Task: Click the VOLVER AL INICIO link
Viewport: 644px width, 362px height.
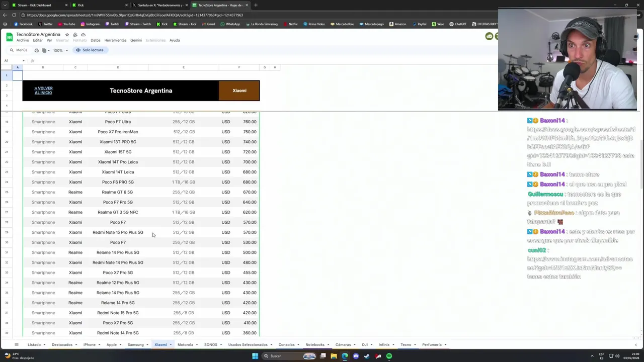Action: (43, 90)
